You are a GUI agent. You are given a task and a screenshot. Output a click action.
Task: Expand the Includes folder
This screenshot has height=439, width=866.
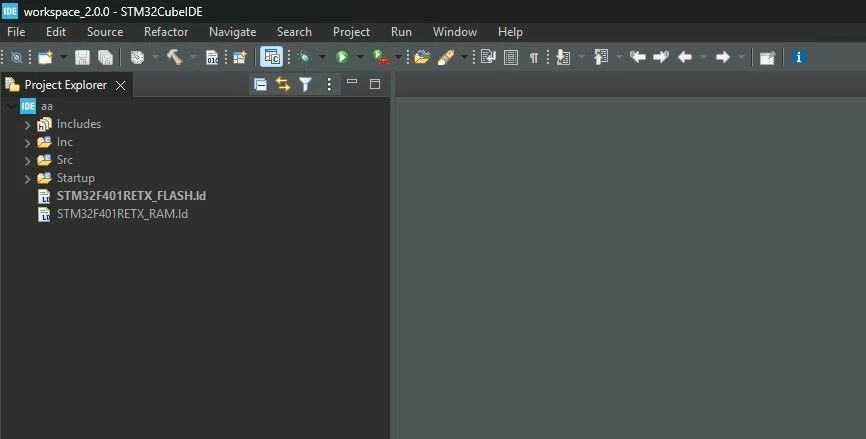point(27,125)
